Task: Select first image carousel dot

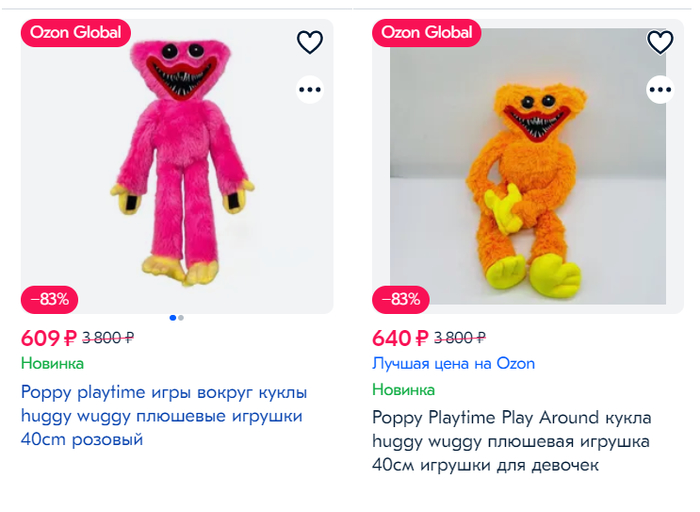Action: pyautogui.click(x=172, y=318)
